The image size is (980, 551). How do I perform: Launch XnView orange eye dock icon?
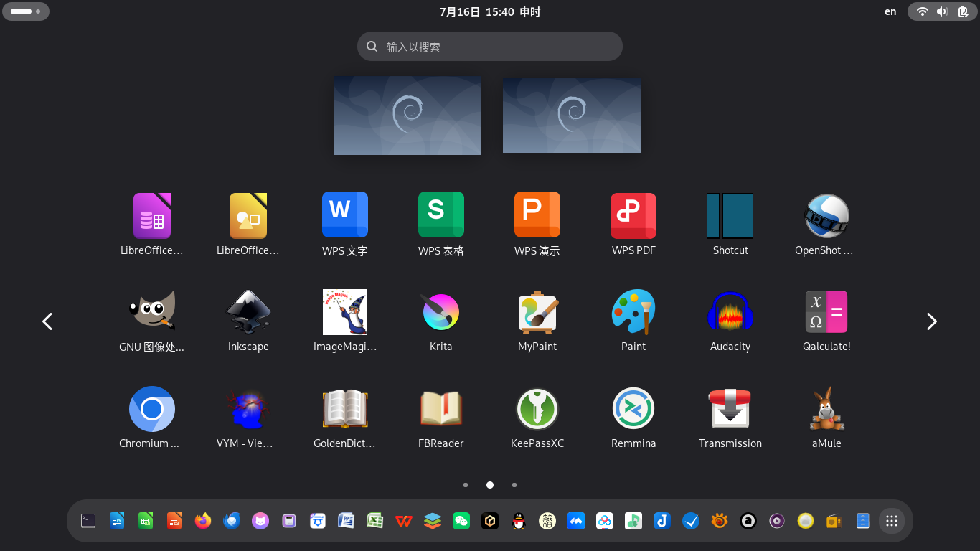[x=720, y=521]
